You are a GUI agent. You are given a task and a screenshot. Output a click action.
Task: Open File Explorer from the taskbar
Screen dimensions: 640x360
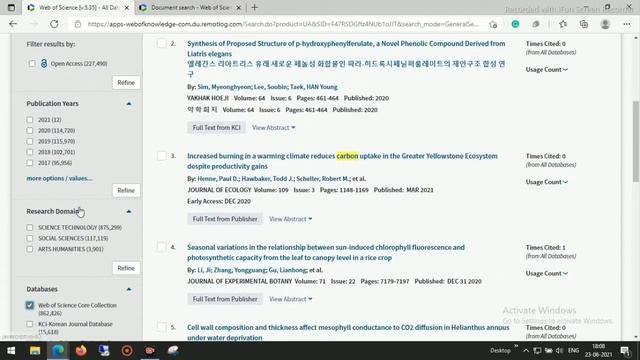(35, 351)
